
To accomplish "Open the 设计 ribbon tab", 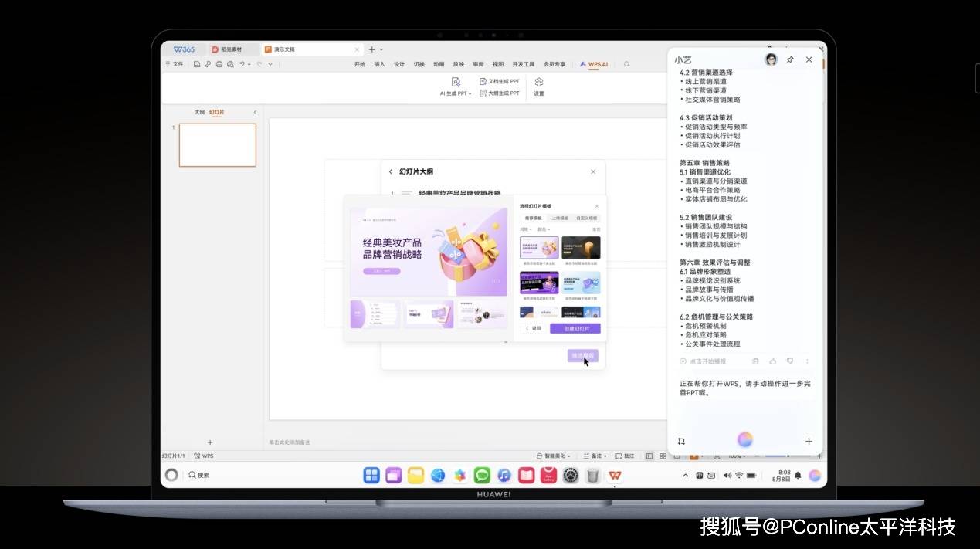I will [x=399, y=64].
